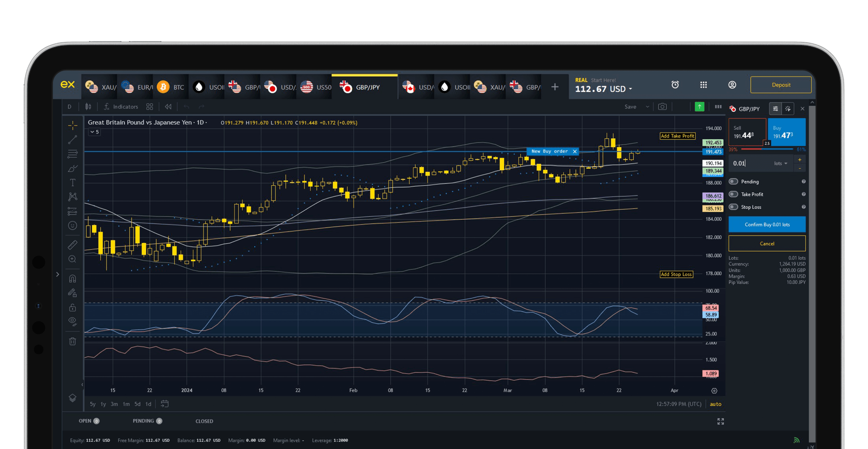868x449 pixels.
Task: Select the active GBP/JPY tab
Action: [x=364, y=87]
